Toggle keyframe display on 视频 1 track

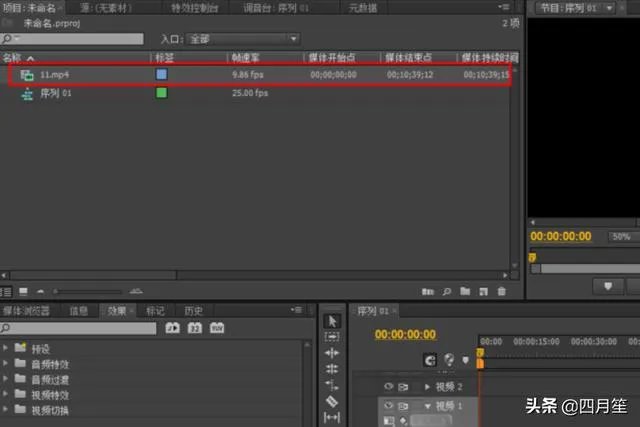point(403,420)
